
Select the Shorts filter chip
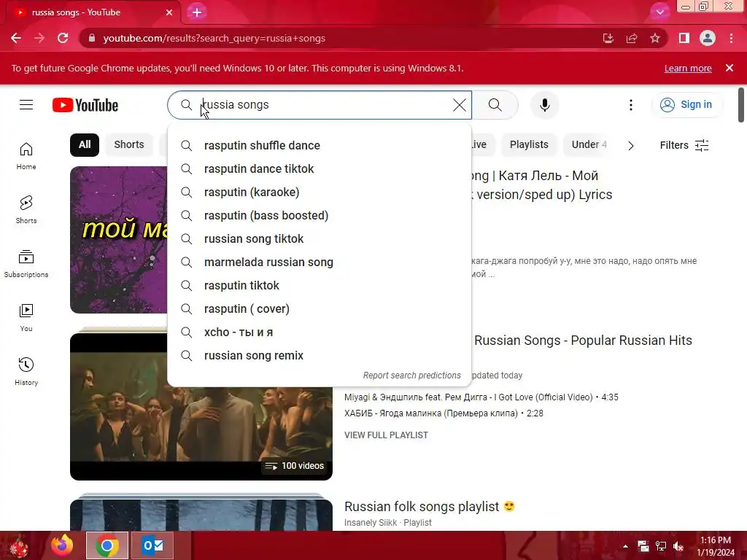[x=129, y=145]
